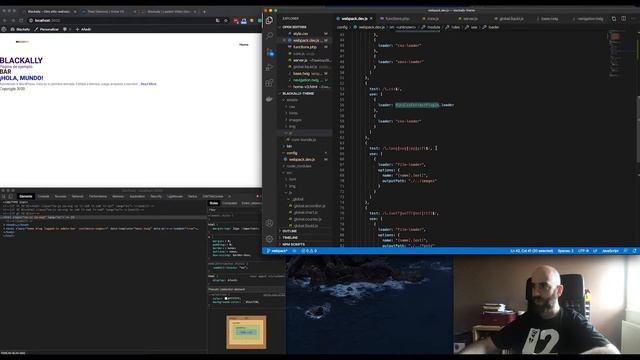The image size is (640, 360).
Task: Click the WordPress logo in admin bar
Action: (x=4, y=29)
